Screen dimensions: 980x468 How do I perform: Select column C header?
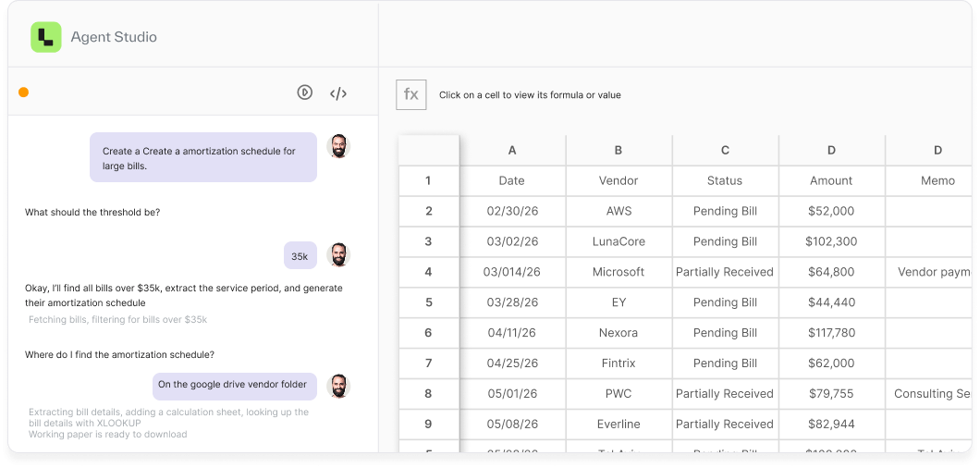725,150
